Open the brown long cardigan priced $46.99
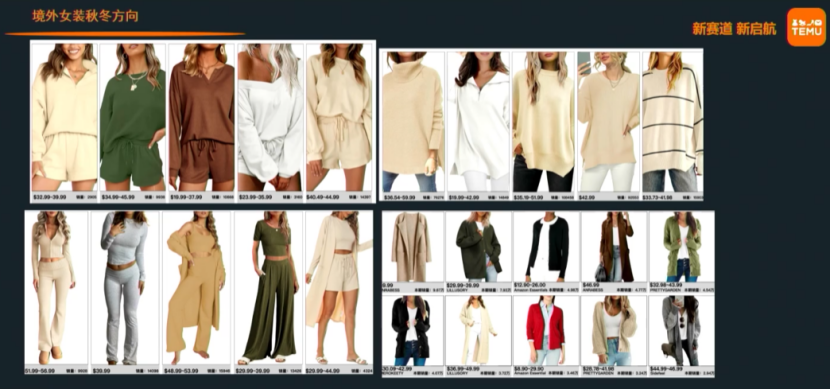 614,247
